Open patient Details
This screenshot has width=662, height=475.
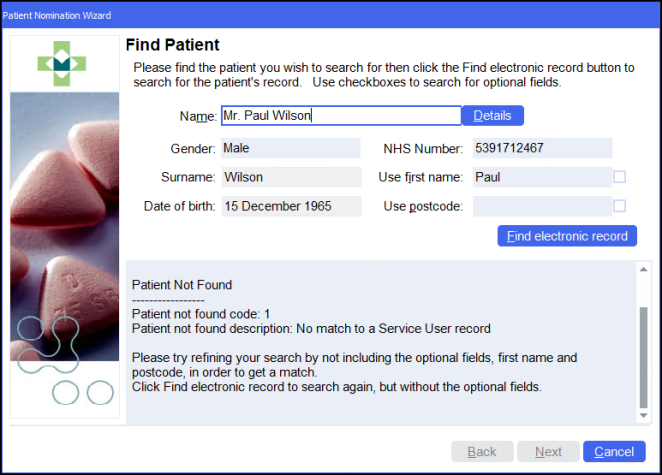(492, 116)
